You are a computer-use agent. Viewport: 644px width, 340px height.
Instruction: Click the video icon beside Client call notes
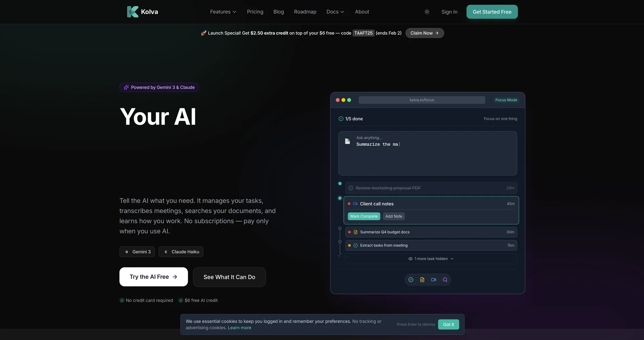(355, 204)
